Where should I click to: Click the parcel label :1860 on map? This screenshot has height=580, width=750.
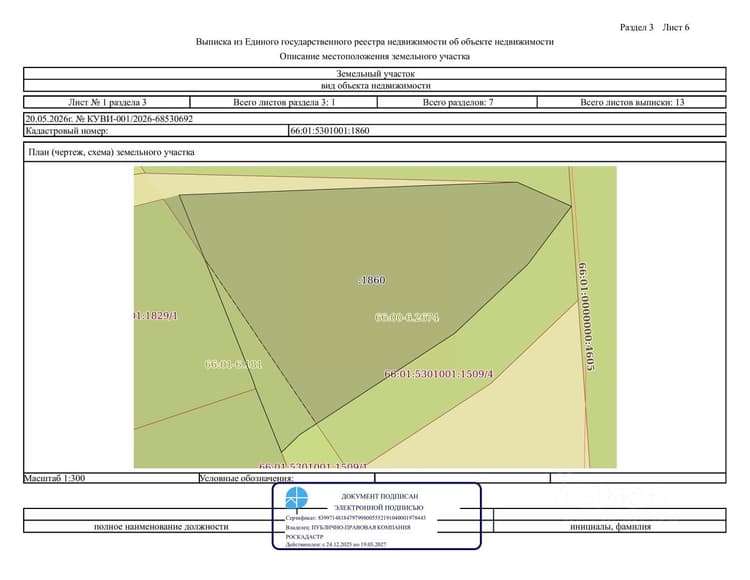pos(372,280)
